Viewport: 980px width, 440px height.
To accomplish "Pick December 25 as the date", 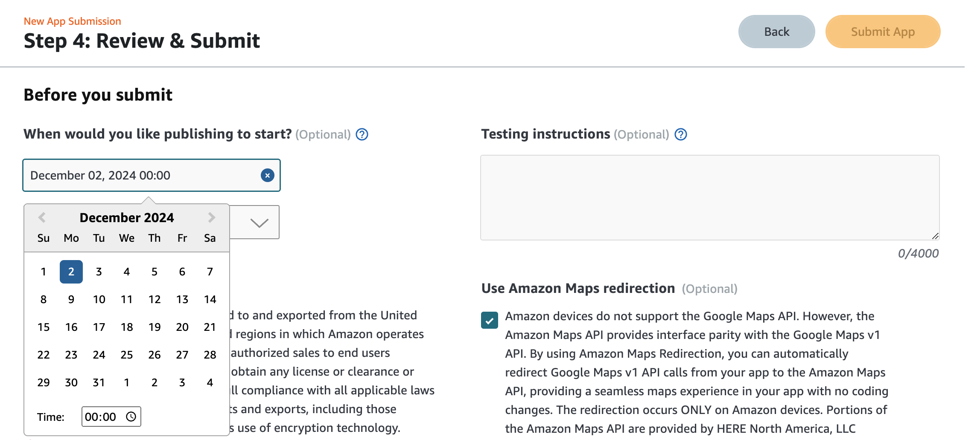I will pos(127,355).
